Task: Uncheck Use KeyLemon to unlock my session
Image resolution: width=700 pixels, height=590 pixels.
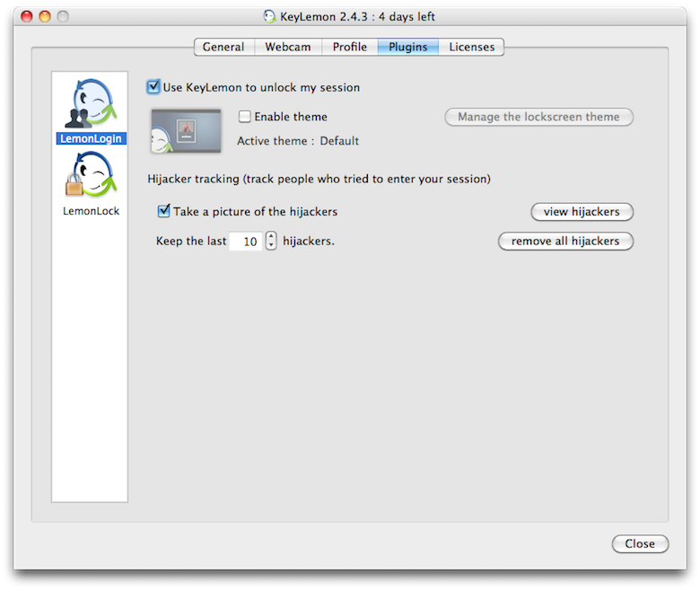Action: (x=153, y=86)
